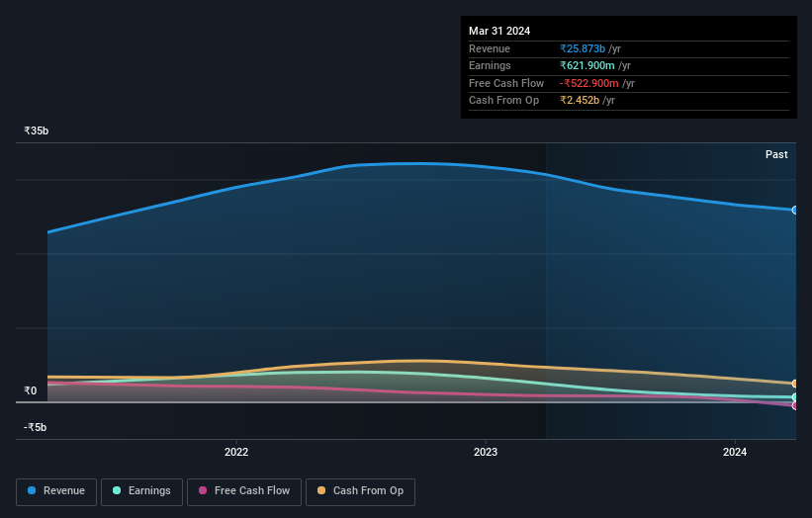Screen dimensions: 812x518
Task: Click the pink Free Cash Flow legend dot
Action: click(203, 490)
